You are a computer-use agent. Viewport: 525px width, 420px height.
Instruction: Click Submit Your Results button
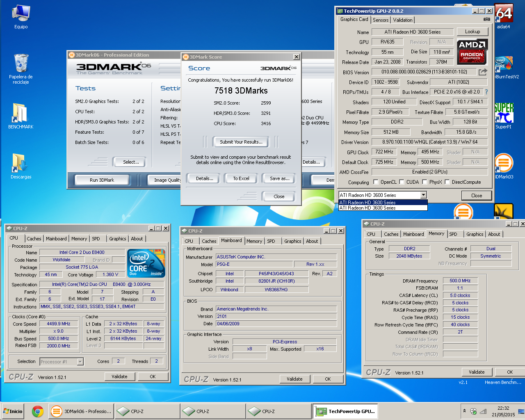tap(241, 142)
